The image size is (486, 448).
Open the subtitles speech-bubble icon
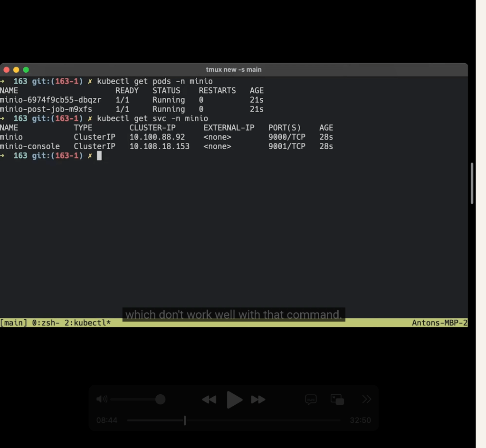click(311, 400)
